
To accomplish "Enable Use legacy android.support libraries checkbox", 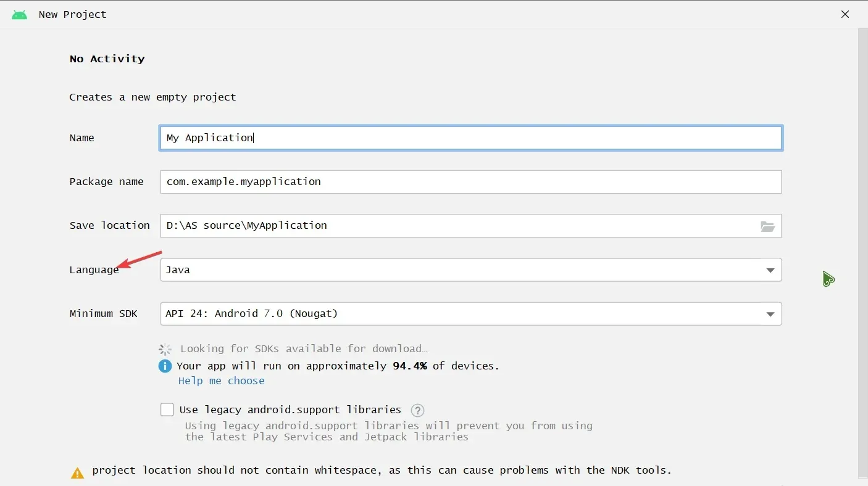I will [x=167, y=410].
